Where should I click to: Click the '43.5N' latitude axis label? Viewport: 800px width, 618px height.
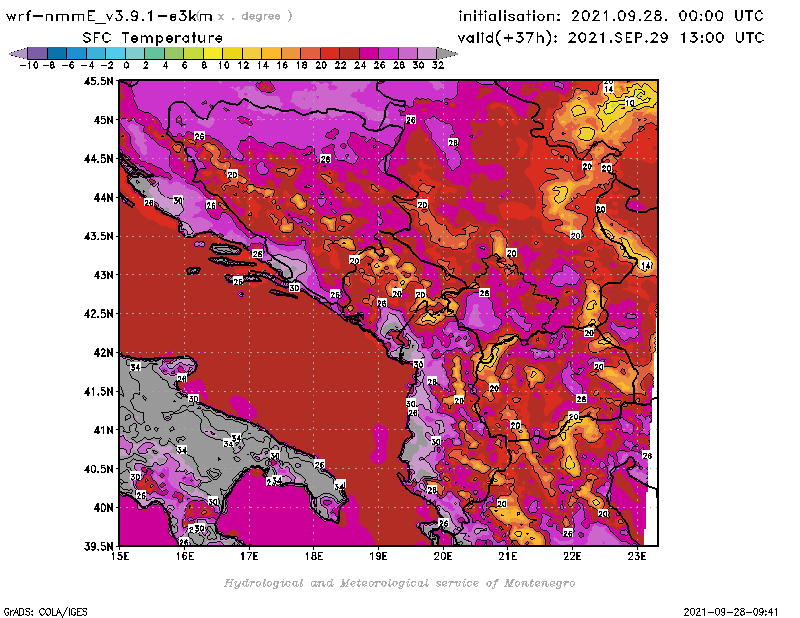pyautogui.click(x=98, y=236)
